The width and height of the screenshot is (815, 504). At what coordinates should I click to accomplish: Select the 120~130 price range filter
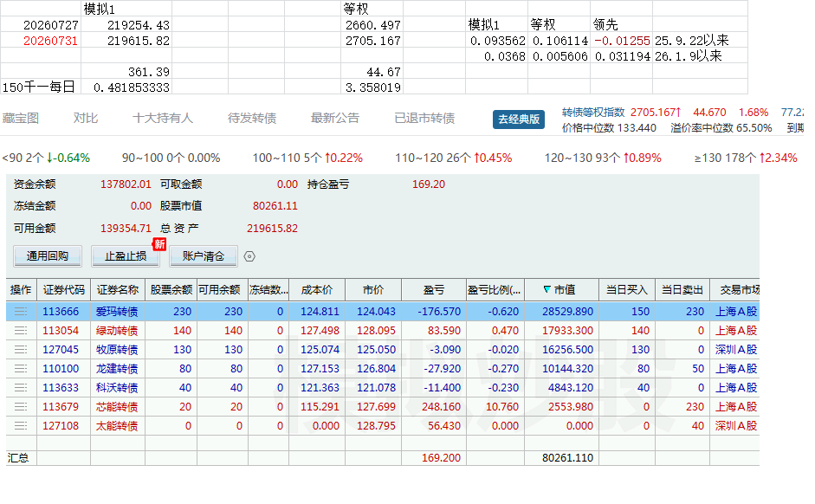tap(603, 158)
